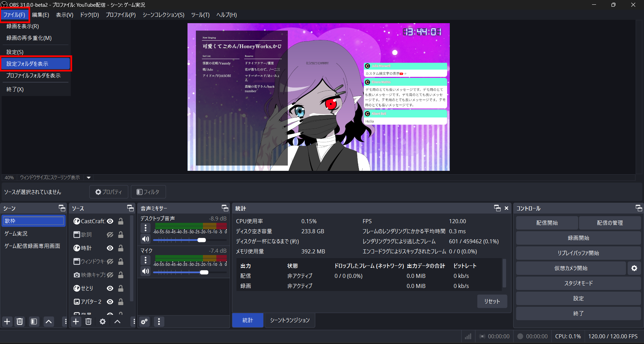644x344 pixels.
Task: Click リプレイバッファ開始 button
Action: click(578, 253)
